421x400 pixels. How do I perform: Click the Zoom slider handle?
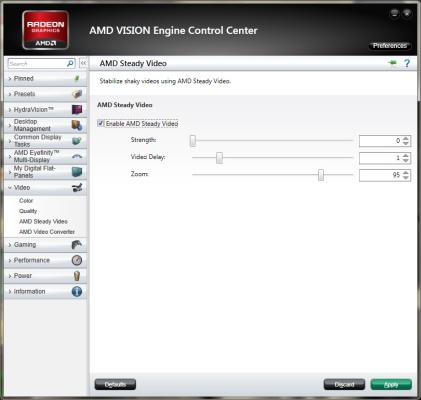pyautogui.click(x=321, y=175)
